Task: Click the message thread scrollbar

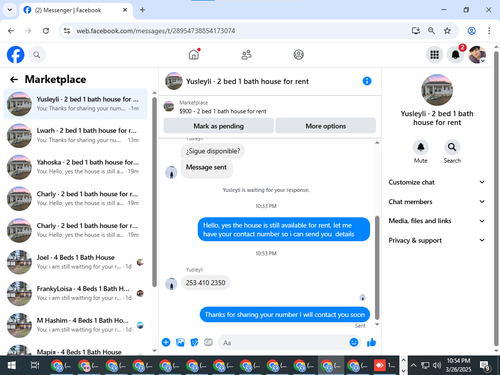Action: click(377, 267)
